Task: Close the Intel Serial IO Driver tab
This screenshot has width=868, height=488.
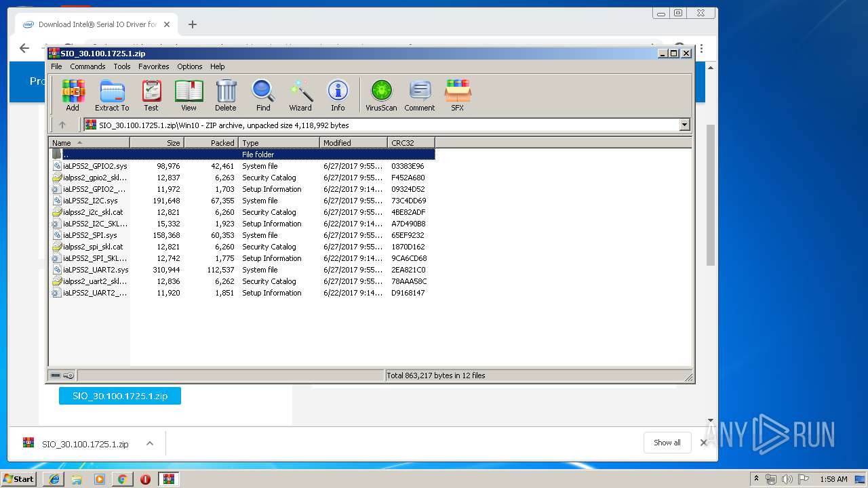Action: tap(167, 24)
